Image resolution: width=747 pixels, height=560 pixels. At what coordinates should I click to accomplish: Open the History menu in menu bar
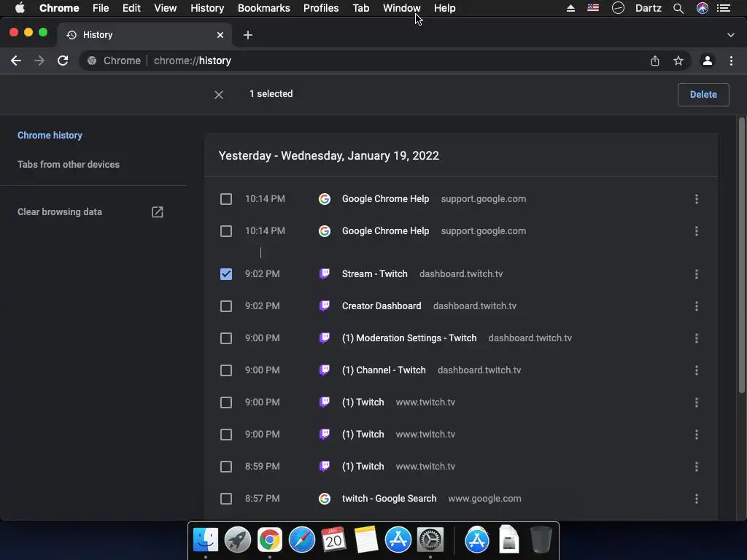pyautogui.click(x=207, y=8)
